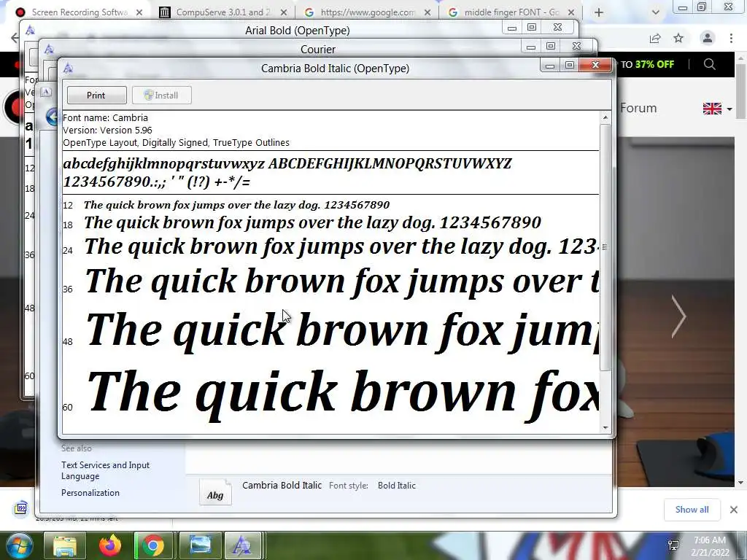Image resolution: width=747 pixels, height=560 pixels.
Task: Click the browser page scroll down arrow
Action: 741,483
